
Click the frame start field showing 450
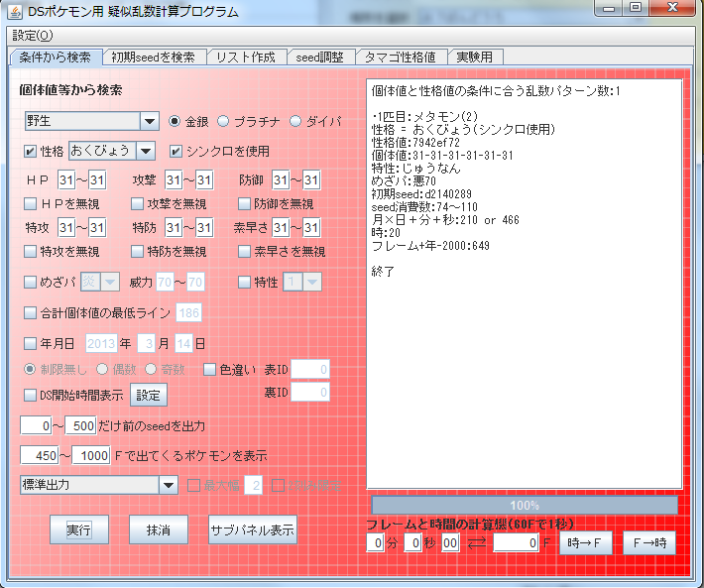pos(40,455)
